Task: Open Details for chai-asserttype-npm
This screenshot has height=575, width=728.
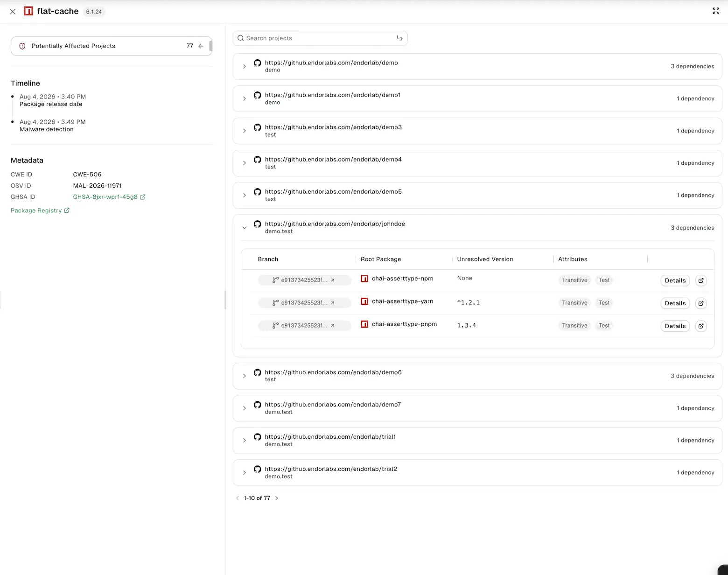Action: [675, 280]
